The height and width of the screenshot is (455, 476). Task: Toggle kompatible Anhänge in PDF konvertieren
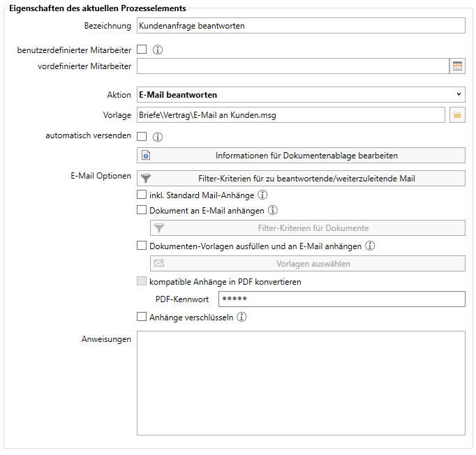point(142,281)
